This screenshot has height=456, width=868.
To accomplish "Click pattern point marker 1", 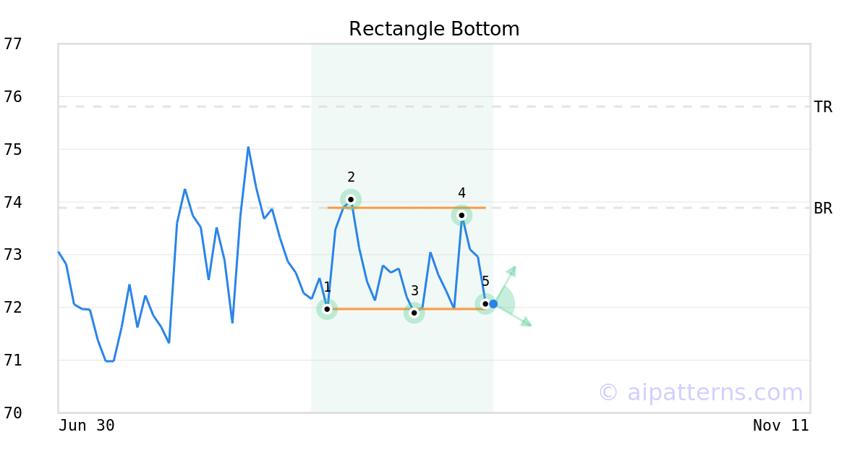I will coord(327,309).
